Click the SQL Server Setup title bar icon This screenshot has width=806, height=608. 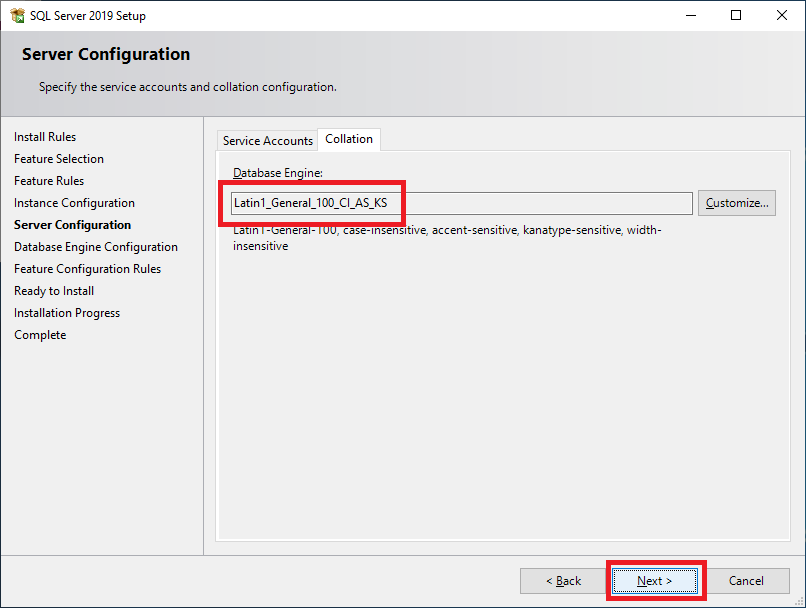tap(17, 16)
